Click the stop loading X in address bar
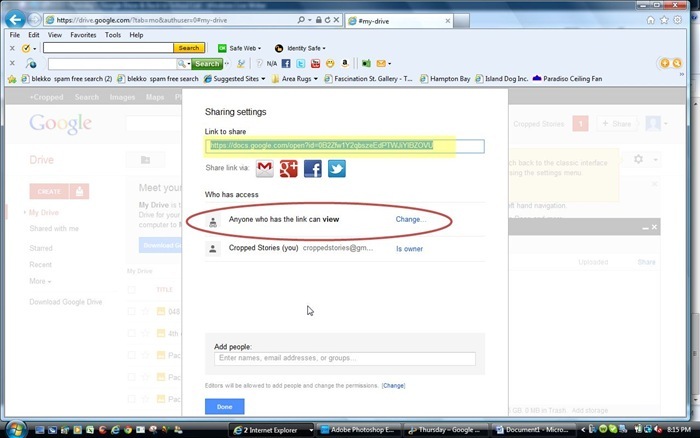Image resolution: width=700 pixels, height=438 pixels. (x=336, y=20)
